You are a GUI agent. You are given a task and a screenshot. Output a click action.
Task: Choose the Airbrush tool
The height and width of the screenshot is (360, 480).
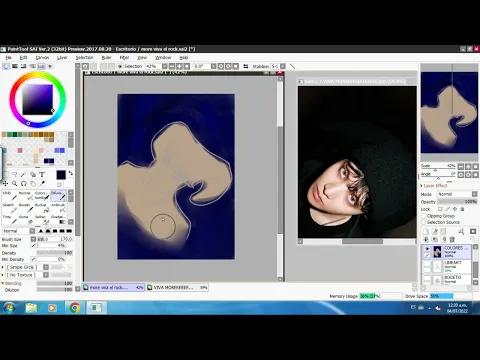[x=58, y=208]
